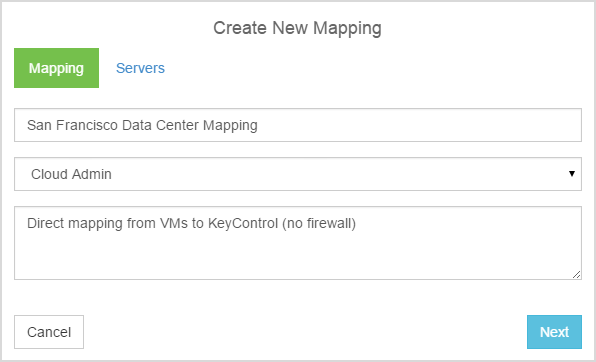Viewport: 596px width, 362px height.
Task: Click the Next button
Action: click(554, 332)
